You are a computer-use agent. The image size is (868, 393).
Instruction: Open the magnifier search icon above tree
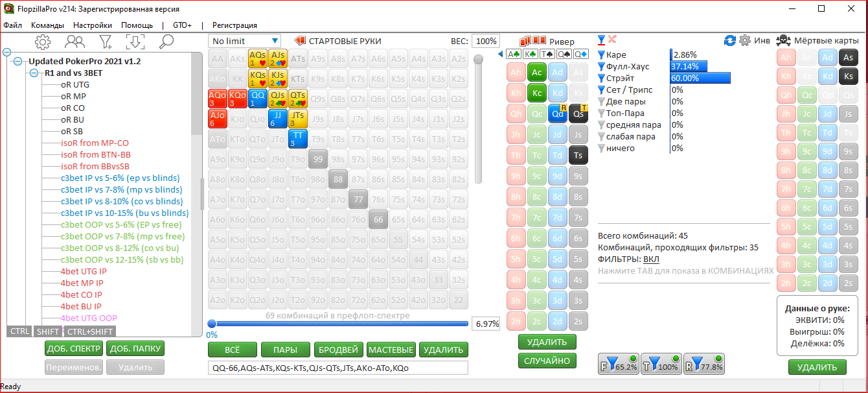(166, 42)
